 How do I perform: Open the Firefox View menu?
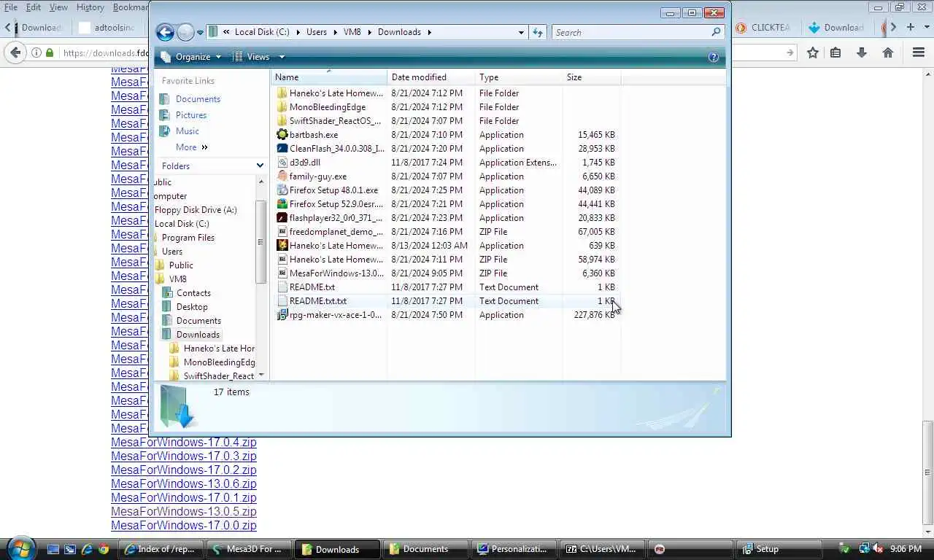[x=58, y=7]
